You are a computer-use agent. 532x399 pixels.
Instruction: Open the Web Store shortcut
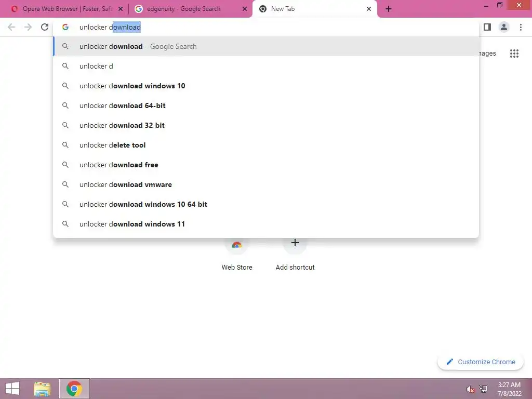tap(237, 254)
